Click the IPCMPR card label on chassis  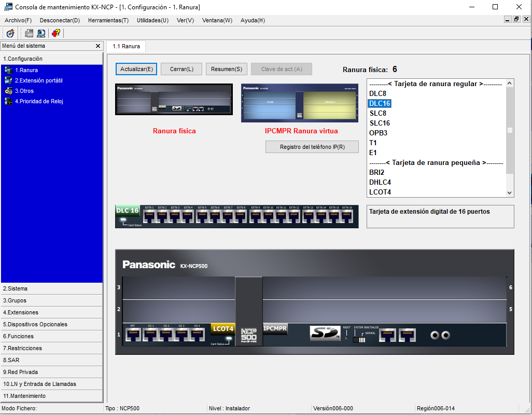(x=275, y=328)
